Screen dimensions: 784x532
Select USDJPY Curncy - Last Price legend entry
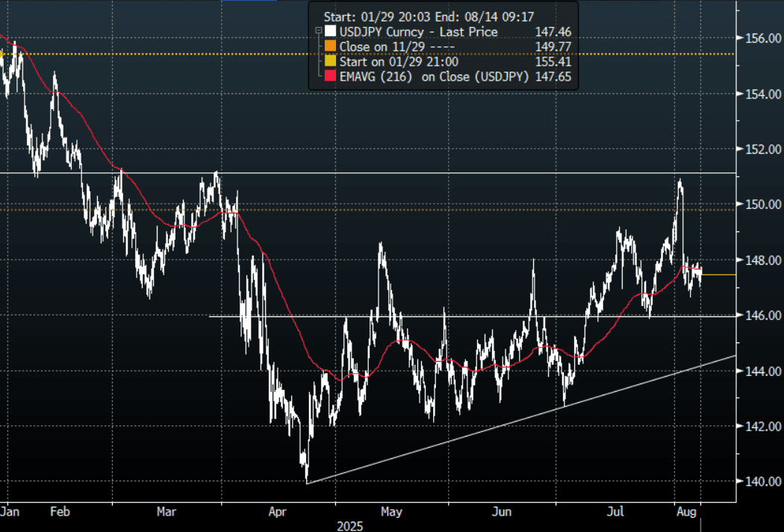tap(418, 32)
